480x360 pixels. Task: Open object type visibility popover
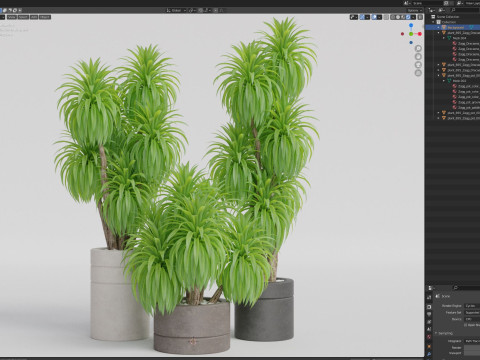354,17
